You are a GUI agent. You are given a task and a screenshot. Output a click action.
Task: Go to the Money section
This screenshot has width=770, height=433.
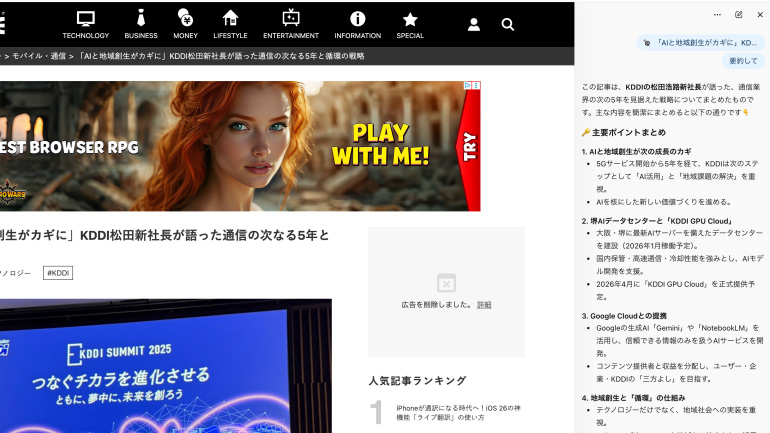coord(185,24)
